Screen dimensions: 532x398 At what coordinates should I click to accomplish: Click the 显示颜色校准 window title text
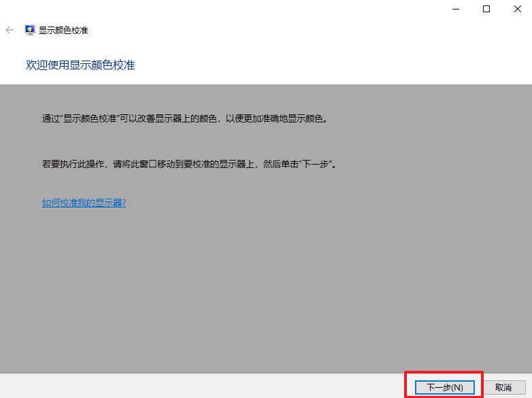(x=63, y=30)
